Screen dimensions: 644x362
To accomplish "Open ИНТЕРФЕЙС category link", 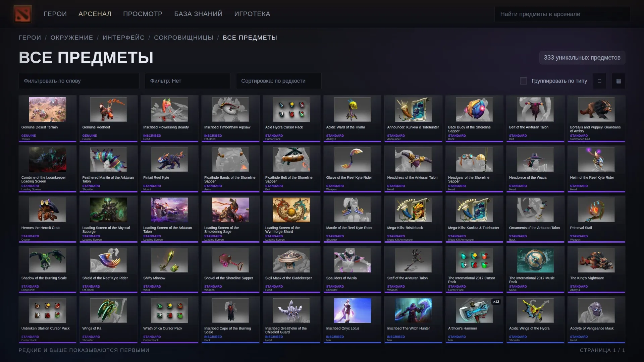I will tap(123, 38).
